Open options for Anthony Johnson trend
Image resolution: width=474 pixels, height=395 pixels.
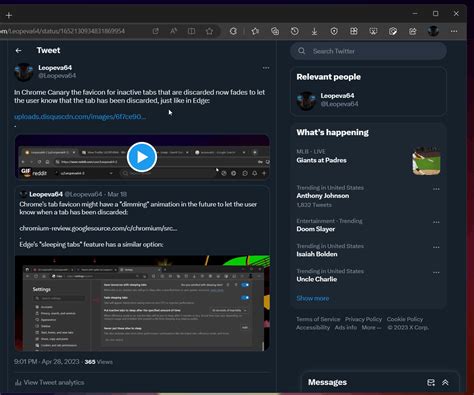[436, 189]
